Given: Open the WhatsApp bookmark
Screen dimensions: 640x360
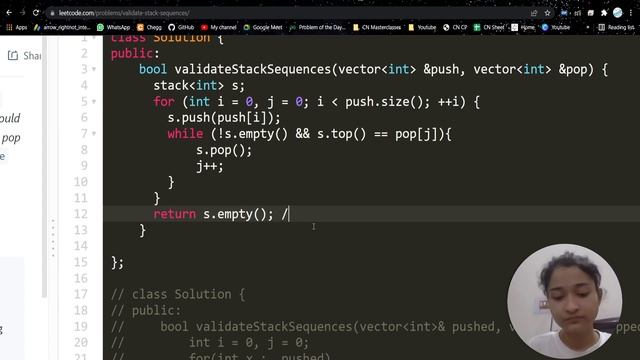Looking at the screenshot, I should (113, 27).
